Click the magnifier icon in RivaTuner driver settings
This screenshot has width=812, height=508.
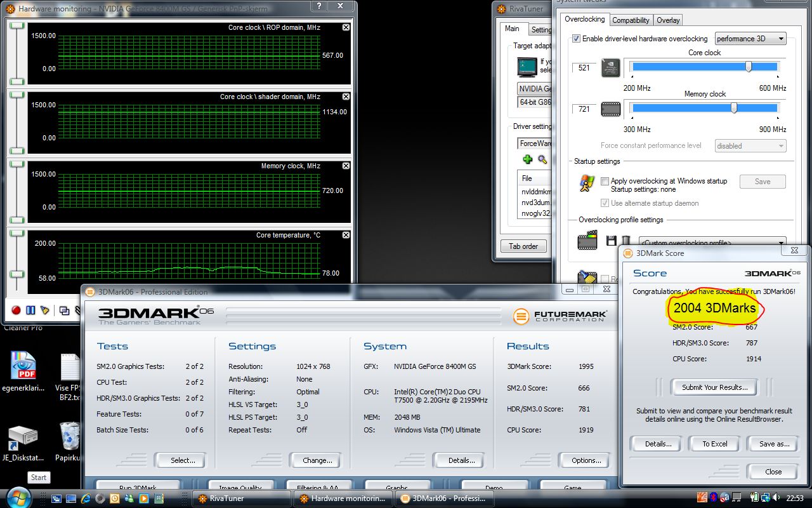pyautogui.click(x=542, y=159)
